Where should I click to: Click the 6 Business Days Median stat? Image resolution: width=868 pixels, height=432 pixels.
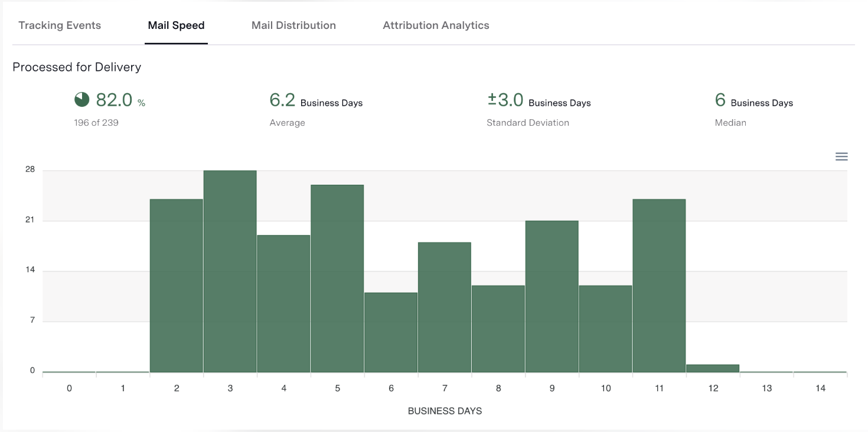(720, 100)
